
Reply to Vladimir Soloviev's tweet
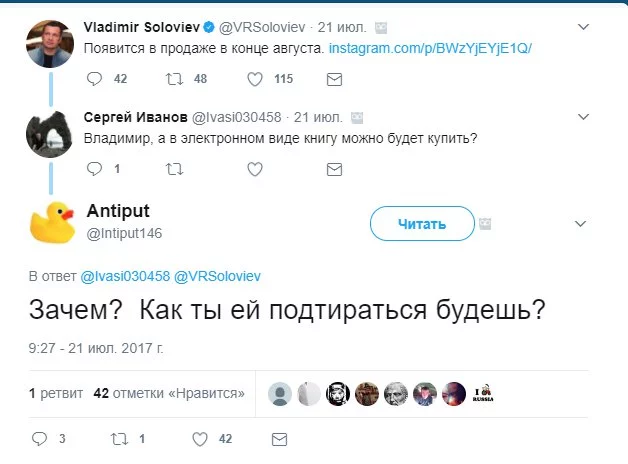click(95, 79)
